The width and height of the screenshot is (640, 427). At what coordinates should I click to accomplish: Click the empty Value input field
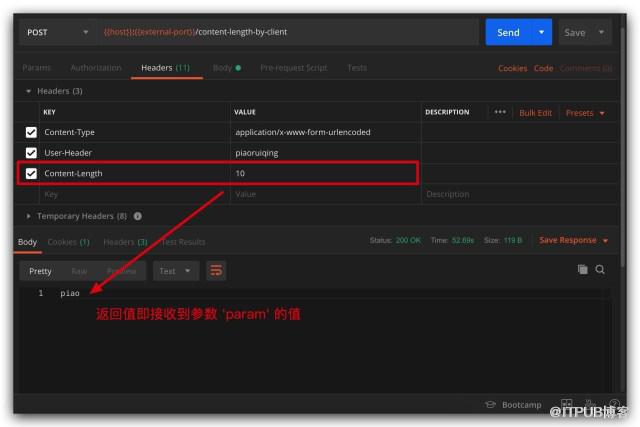tap(325, 194)
